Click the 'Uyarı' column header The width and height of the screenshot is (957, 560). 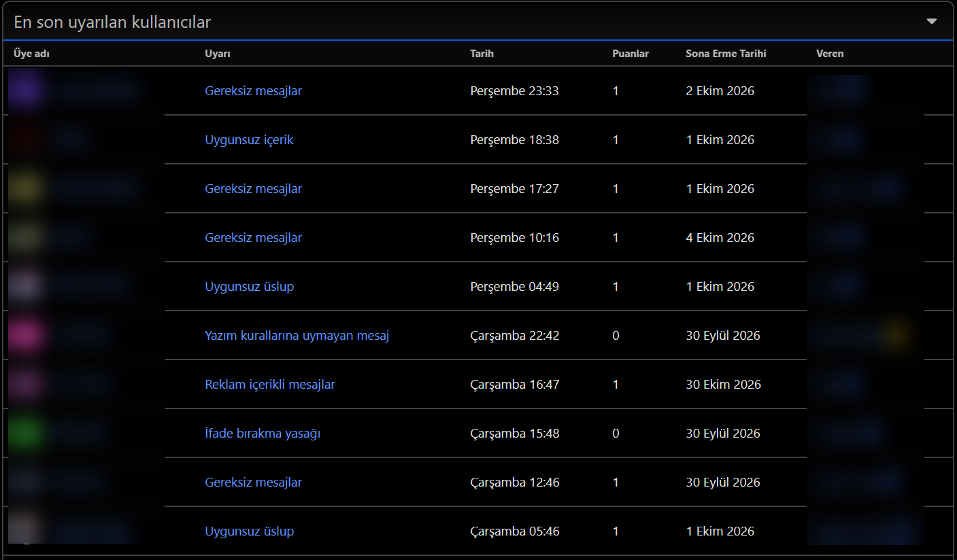tap(218, 54)
